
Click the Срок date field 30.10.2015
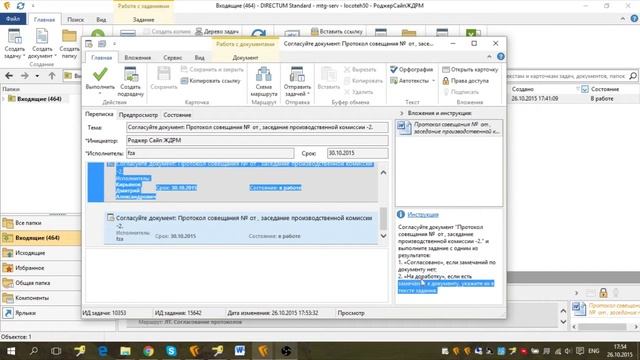click(x=357, y=153)
